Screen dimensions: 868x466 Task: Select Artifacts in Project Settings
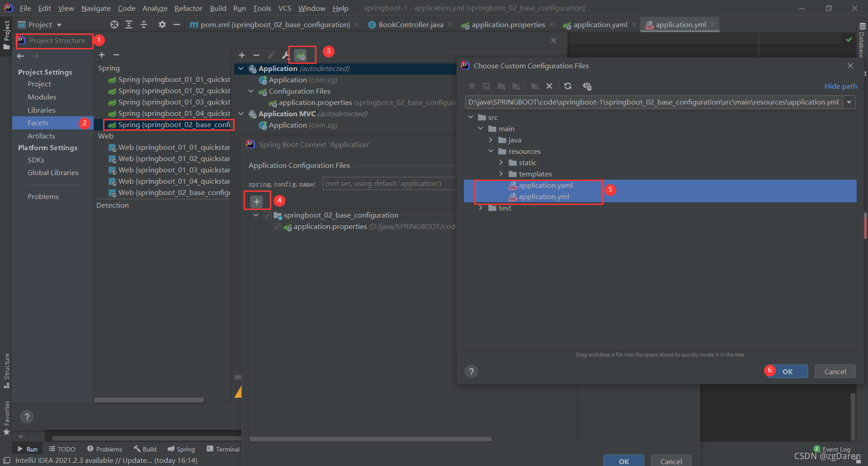pyautogui.click(x=41, y=136)
